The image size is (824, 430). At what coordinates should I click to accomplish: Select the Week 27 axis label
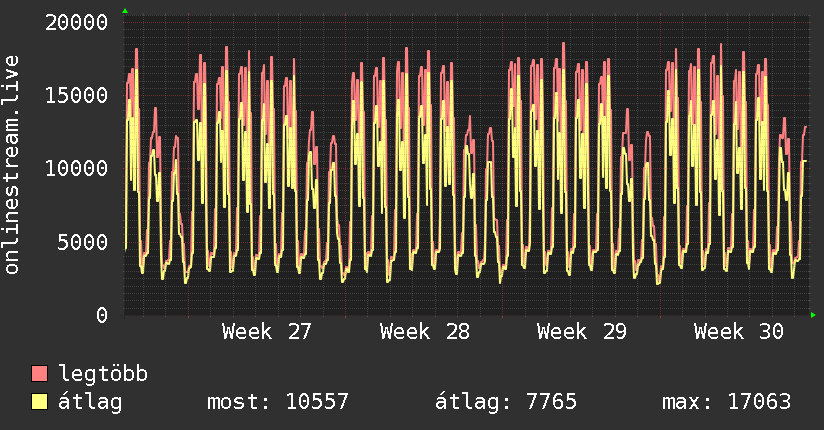[x=266, y=332]
